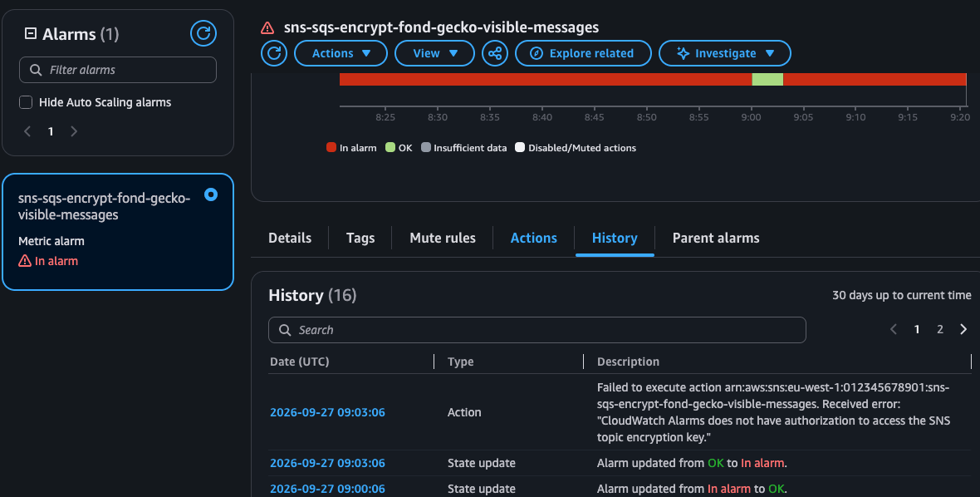This screenshot has height=497, width=980.
Task: Click the Description column header
Action: 628,362
